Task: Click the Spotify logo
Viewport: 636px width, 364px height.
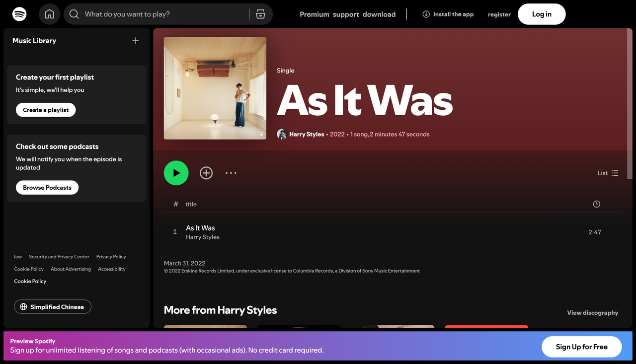Action: point(19,14)
